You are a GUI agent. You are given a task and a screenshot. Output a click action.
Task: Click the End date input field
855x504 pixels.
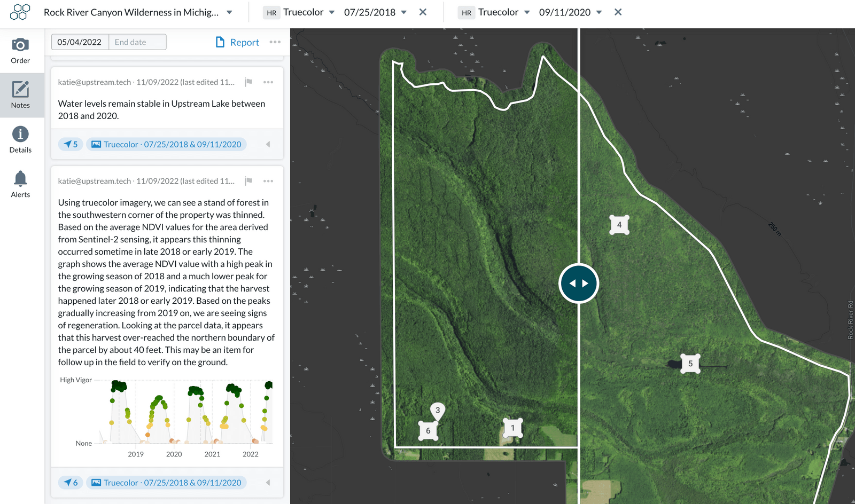click(x=137, y=42)
